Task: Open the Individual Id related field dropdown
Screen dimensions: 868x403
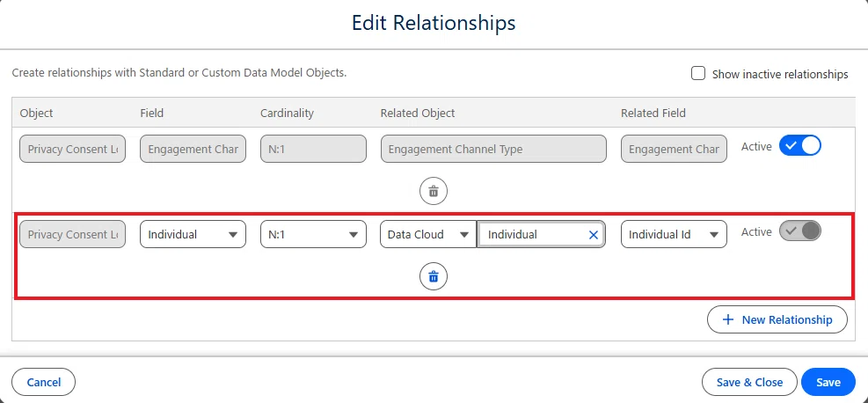Action: click(x=674, y=234)
